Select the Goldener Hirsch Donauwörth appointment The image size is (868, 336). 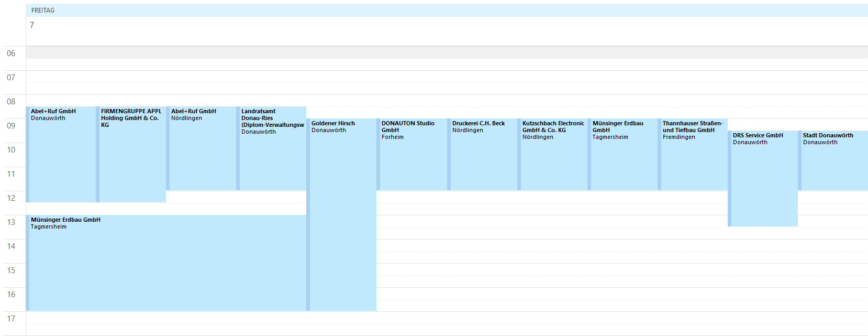(x=341, y=214)
